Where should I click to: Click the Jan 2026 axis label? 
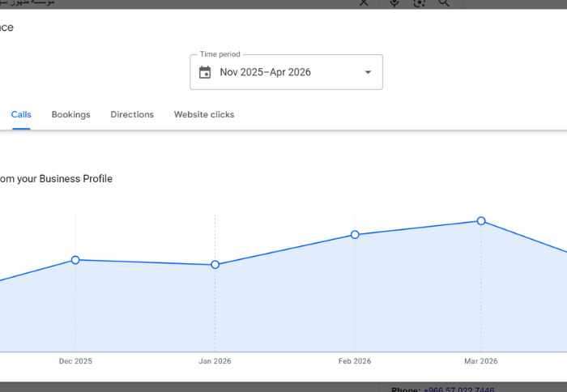pos(215,361)
